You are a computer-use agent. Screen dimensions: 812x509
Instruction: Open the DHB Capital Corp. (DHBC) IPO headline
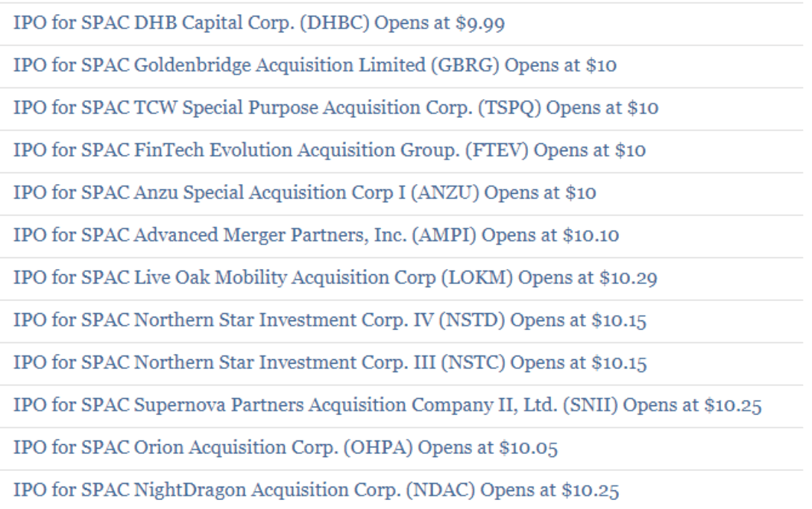[259, 23]
